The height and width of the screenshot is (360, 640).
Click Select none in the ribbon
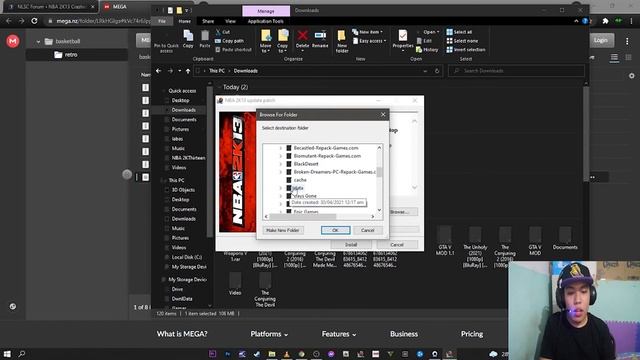tap(462, 41)
